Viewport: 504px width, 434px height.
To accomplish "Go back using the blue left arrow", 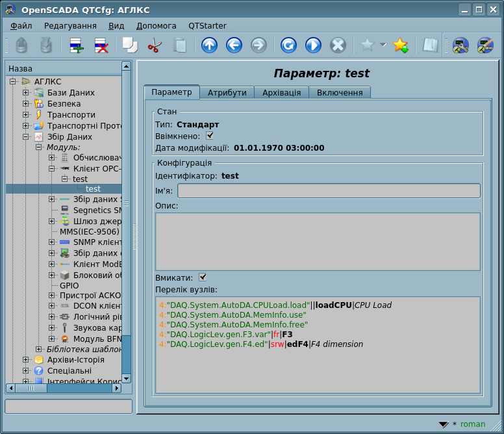I will tap(234, 45).
